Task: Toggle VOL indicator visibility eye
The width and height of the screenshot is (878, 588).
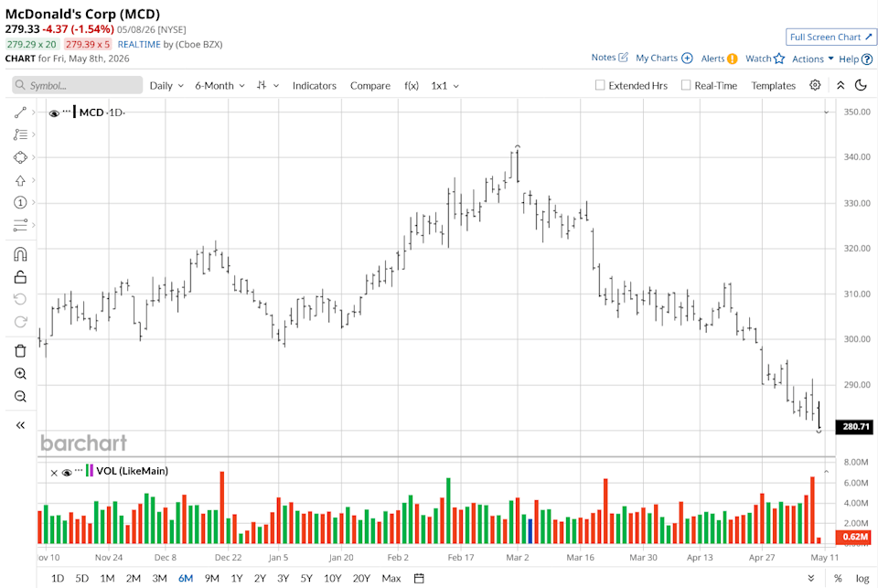Action: pos(67,473)
